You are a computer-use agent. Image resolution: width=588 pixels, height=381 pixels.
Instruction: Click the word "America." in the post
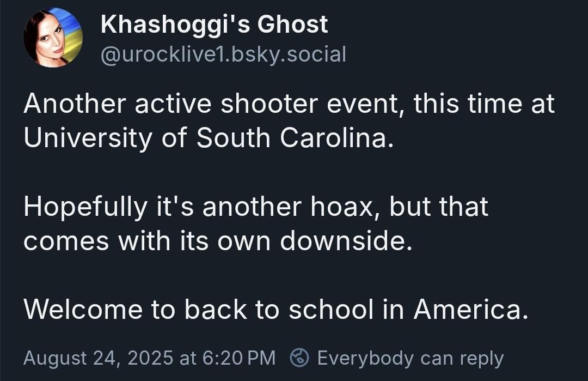471,310
